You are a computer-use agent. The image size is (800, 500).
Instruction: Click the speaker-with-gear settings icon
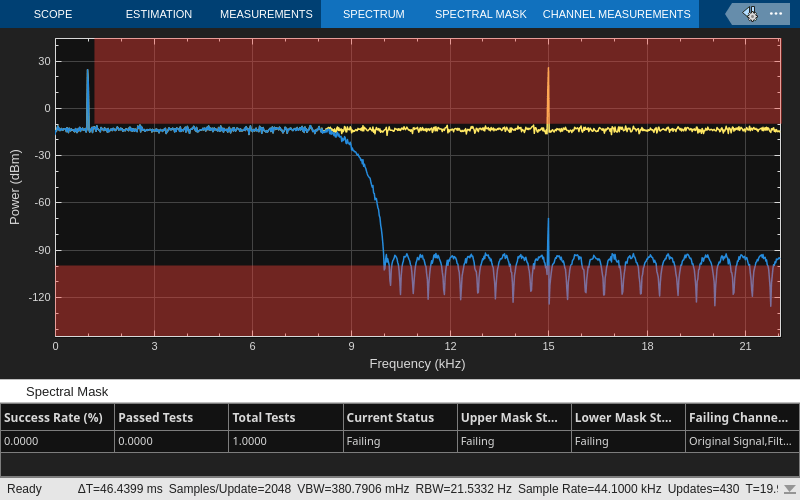pos(750,14)
